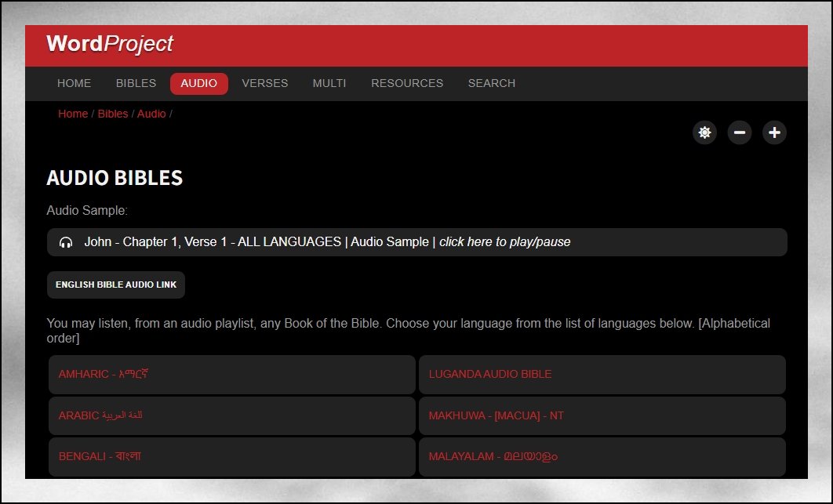This screenshot has height=504, width=833.
Task: Decrease font size with minus icon
Action: 740,132
